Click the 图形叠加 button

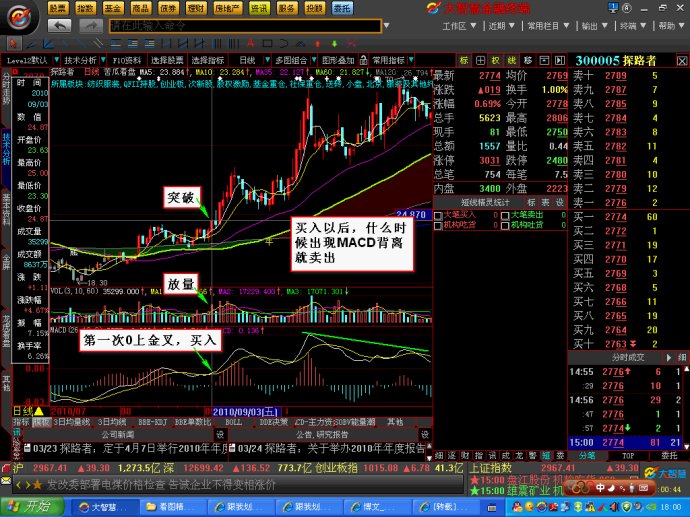(338, 60)
